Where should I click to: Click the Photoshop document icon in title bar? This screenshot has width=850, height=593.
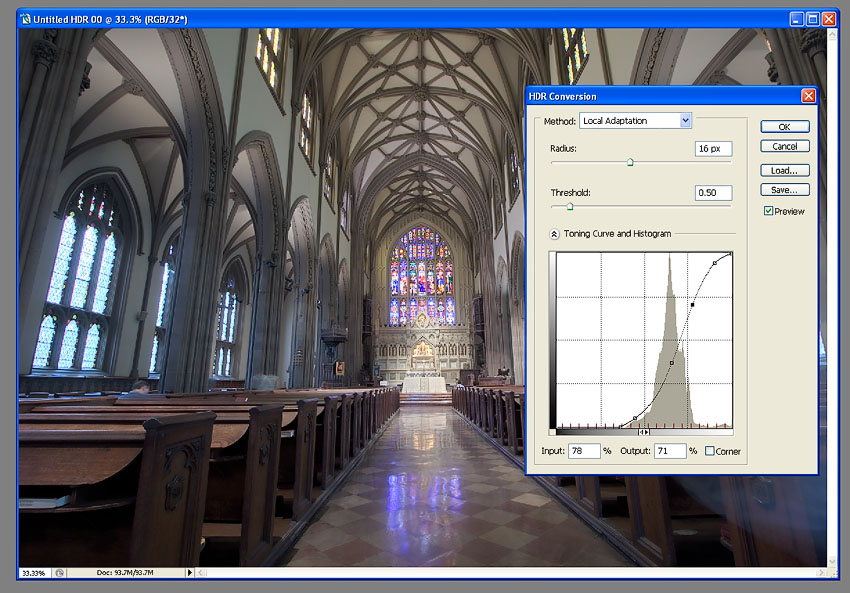[x=24, y=19]
